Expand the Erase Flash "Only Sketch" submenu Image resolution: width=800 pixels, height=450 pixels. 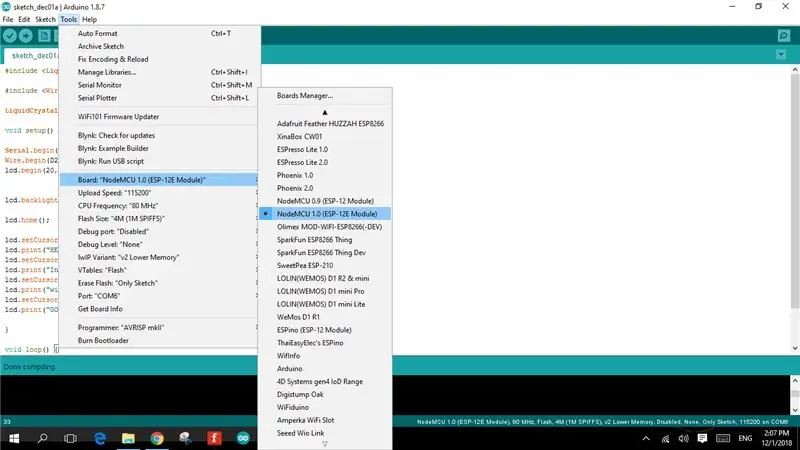pyautogui.click(x=158, y=283)
